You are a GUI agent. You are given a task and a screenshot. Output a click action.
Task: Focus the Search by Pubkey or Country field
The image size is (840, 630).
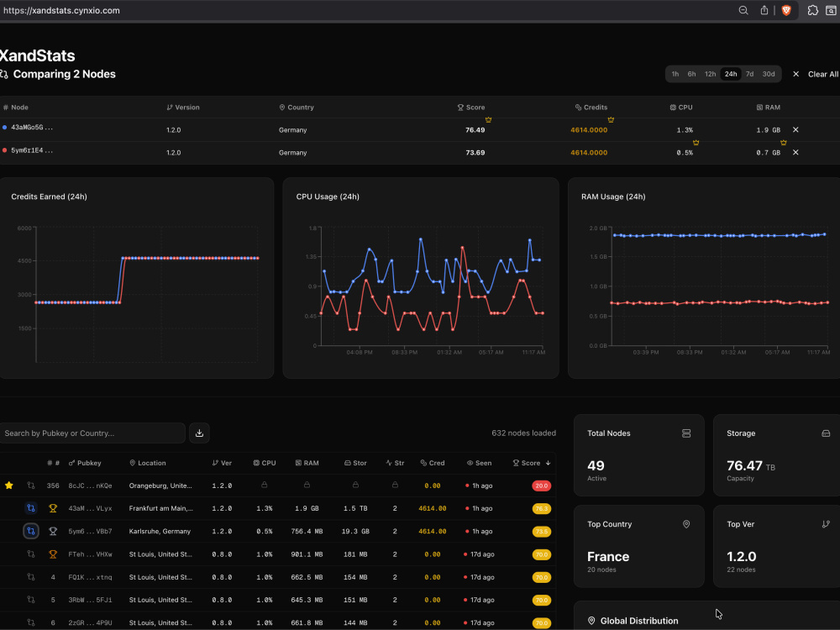92,433
